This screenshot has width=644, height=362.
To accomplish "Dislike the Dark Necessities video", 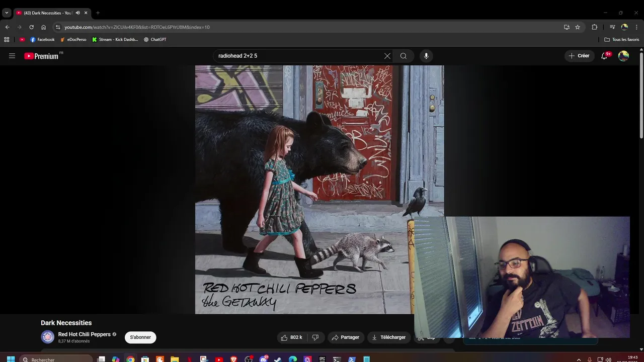I will [315, 337].
